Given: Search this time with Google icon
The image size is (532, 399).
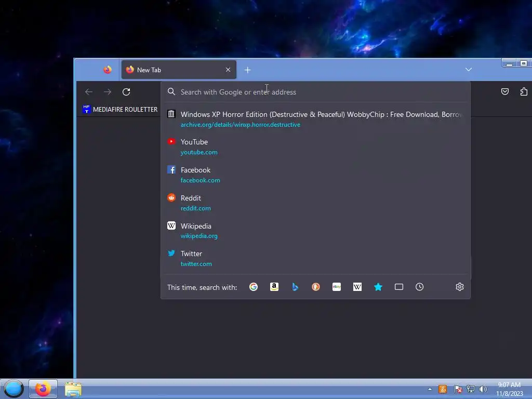Looking at the screenshot, I should tap(254, 287).
